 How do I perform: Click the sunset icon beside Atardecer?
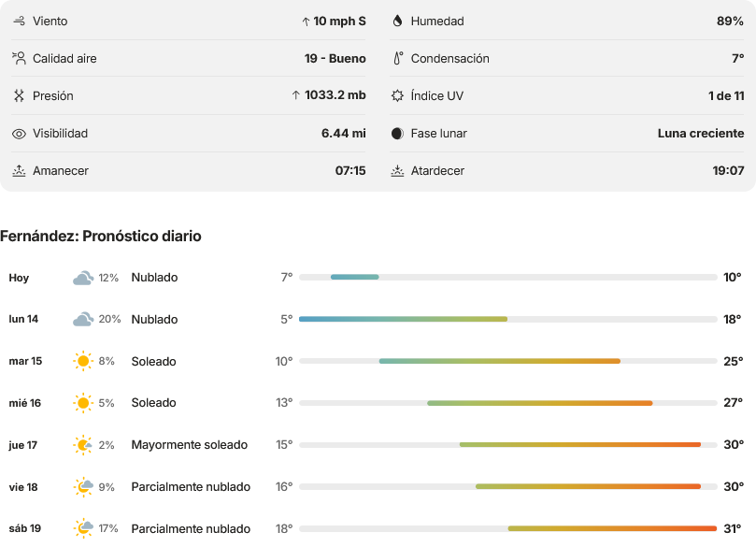397,171
